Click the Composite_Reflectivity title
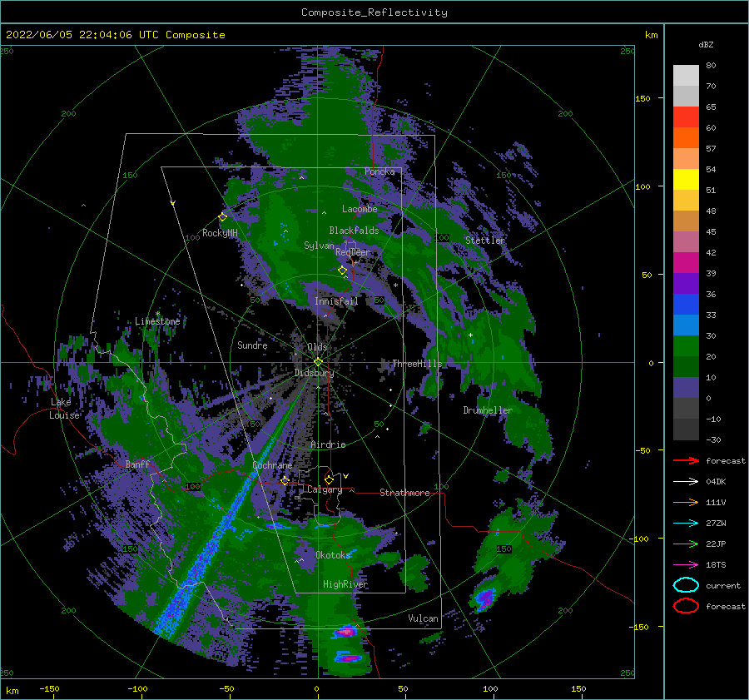Image resolution: width=749 pixels, height=700 pixels. pos(374,12)
